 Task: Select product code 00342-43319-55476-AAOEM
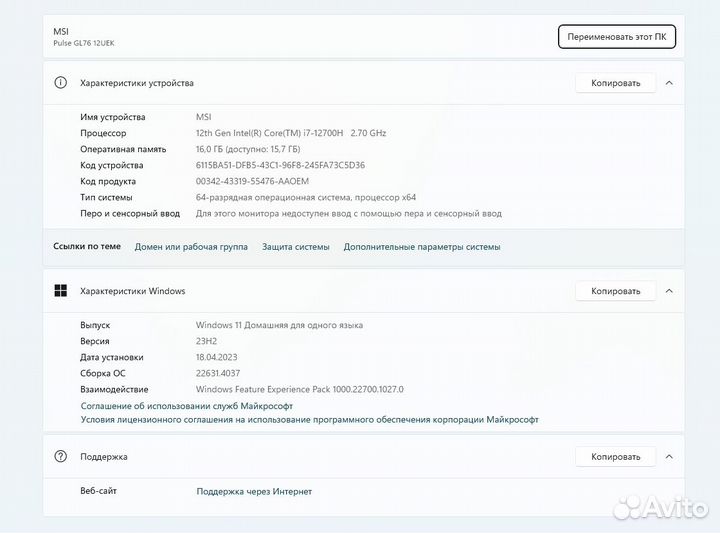point(252,181)
